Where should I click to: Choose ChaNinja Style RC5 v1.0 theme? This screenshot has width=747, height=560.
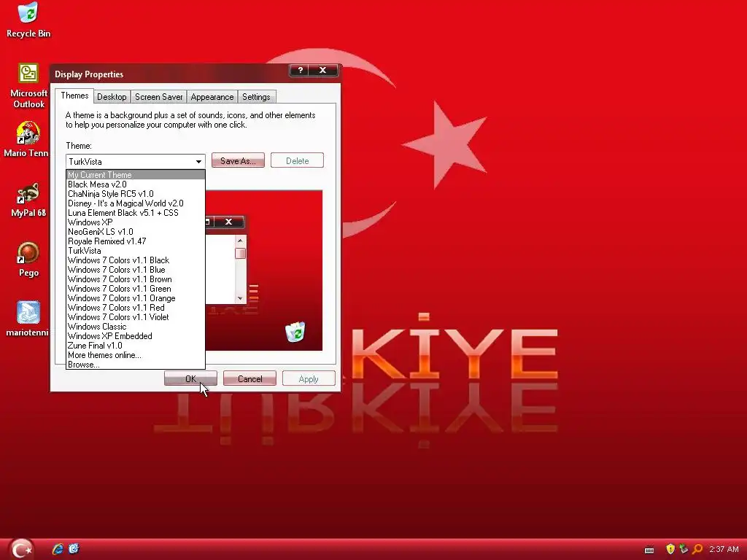(x=135, y=194)
